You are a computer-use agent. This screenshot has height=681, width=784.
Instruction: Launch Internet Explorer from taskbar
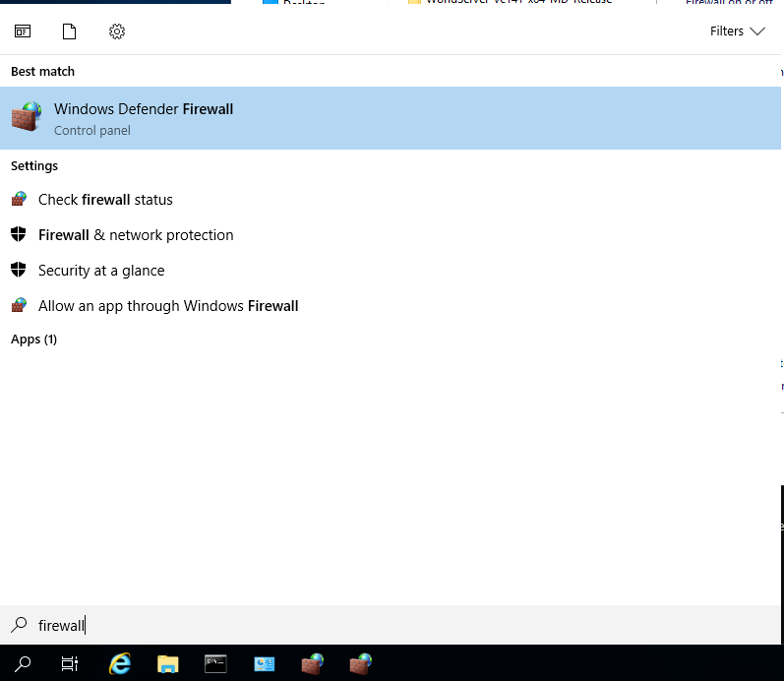point(120,664)
